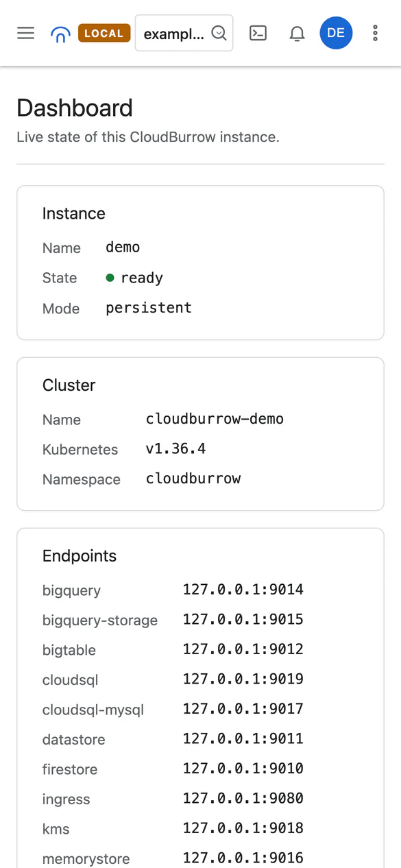
Task: Click the ingress endpoint 127.0.0.1:9080
Action: click(243, 799)
